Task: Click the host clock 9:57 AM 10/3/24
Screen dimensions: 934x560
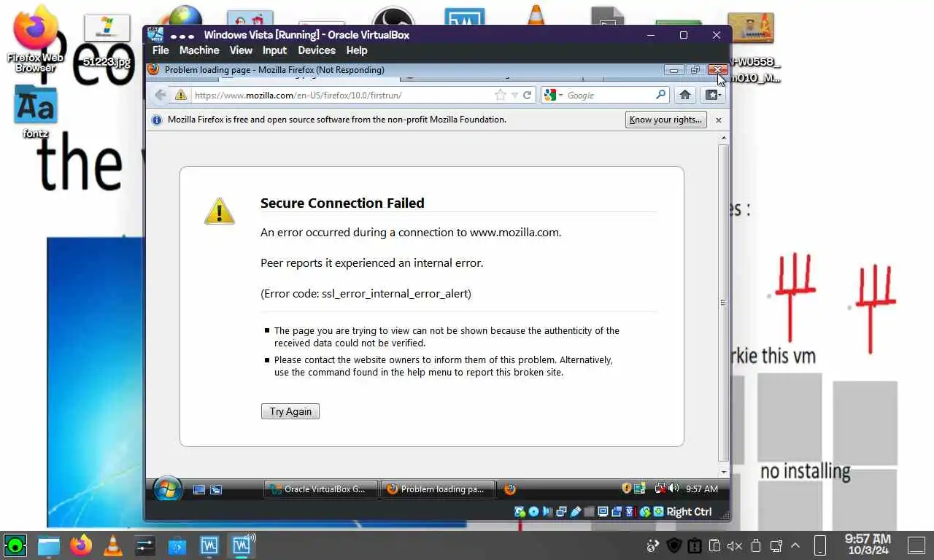Action: 868,545
